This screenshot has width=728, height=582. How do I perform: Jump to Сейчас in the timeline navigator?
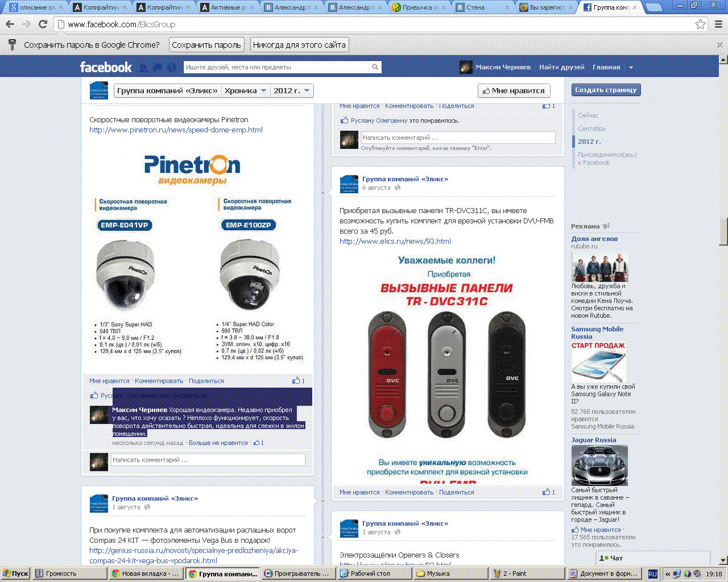(x=588, y=115)
